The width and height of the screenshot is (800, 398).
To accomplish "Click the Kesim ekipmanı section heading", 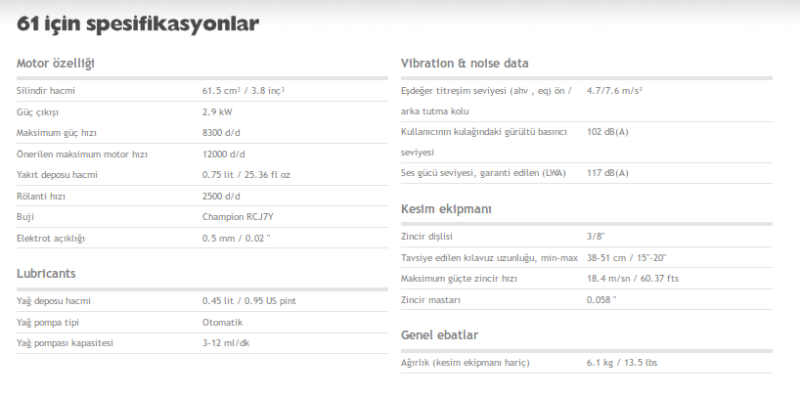I will click(446, 209).
